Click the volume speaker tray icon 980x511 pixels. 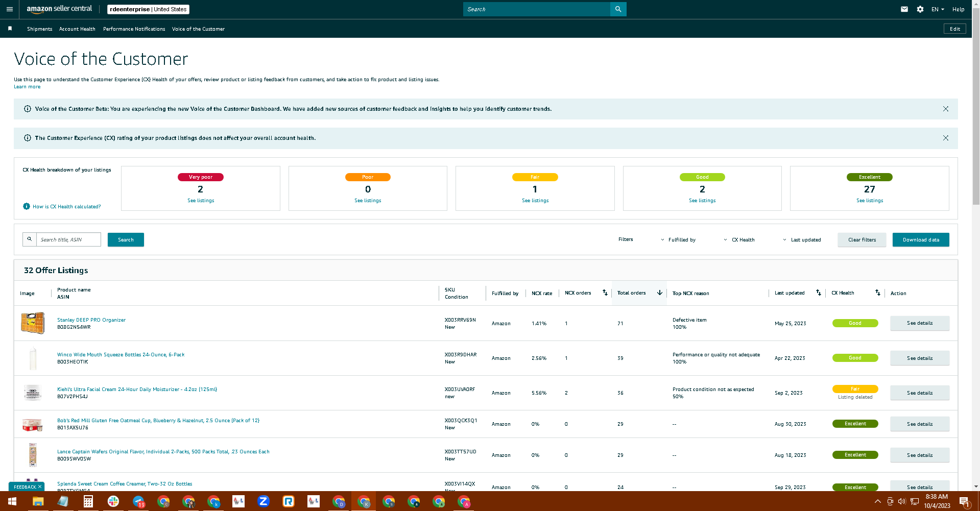pos(902,501)
